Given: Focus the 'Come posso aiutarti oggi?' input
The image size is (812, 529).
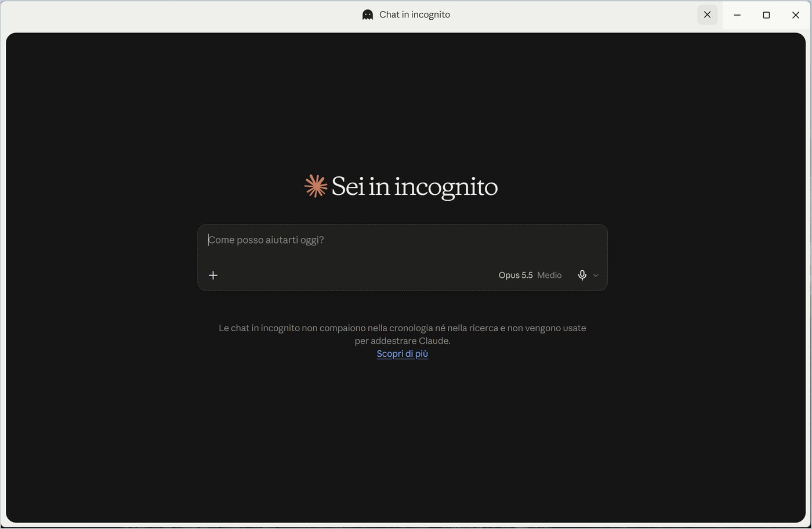Looking at the screenshot, I should coord(402,240).
